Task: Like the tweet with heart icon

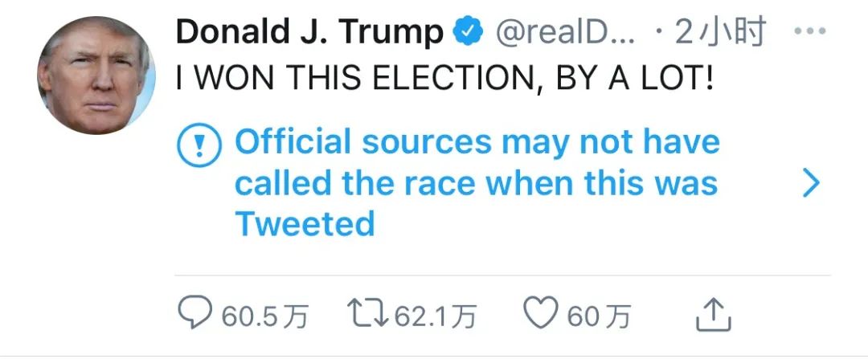Action: coord(540,315)
